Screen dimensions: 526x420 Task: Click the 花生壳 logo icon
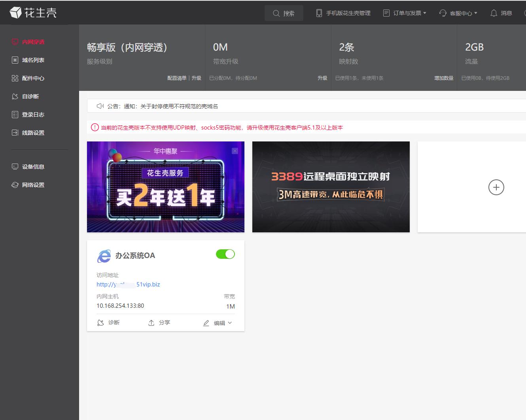coord(16,13)
